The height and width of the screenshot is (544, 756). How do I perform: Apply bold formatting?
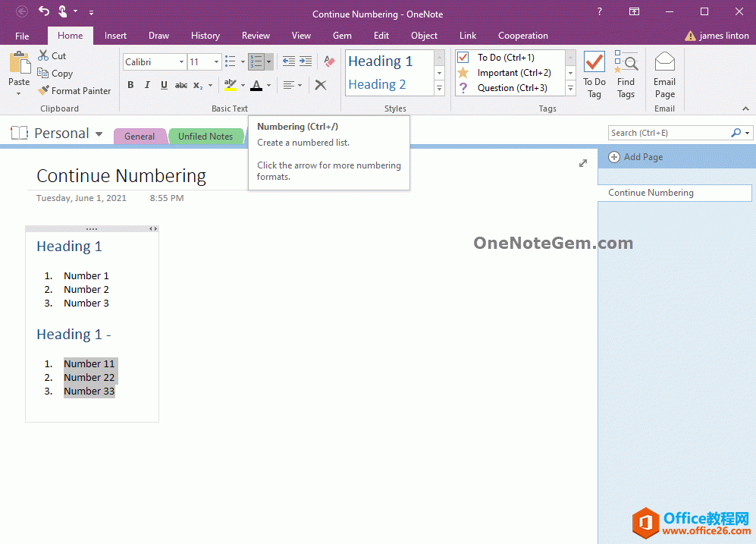coord(130,84)
